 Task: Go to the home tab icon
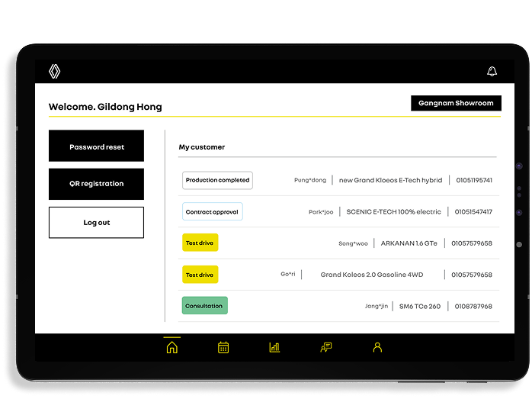pyautogui.click(x=171, y=347)
